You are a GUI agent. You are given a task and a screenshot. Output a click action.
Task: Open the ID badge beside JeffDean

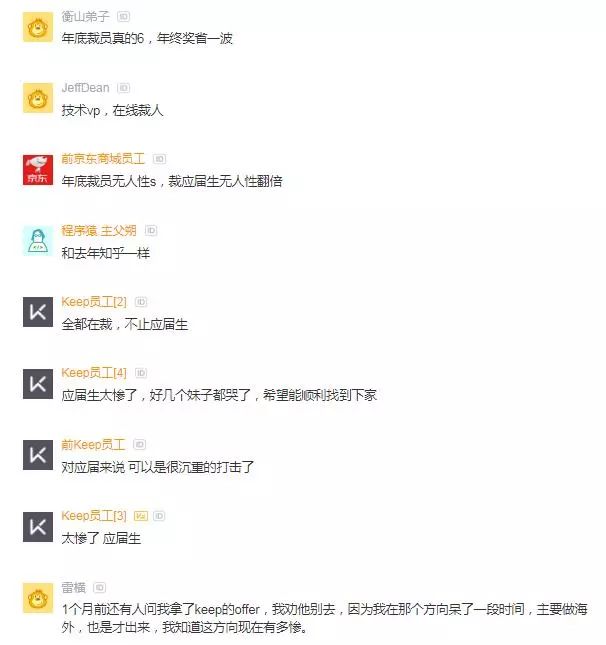point(123,88)
